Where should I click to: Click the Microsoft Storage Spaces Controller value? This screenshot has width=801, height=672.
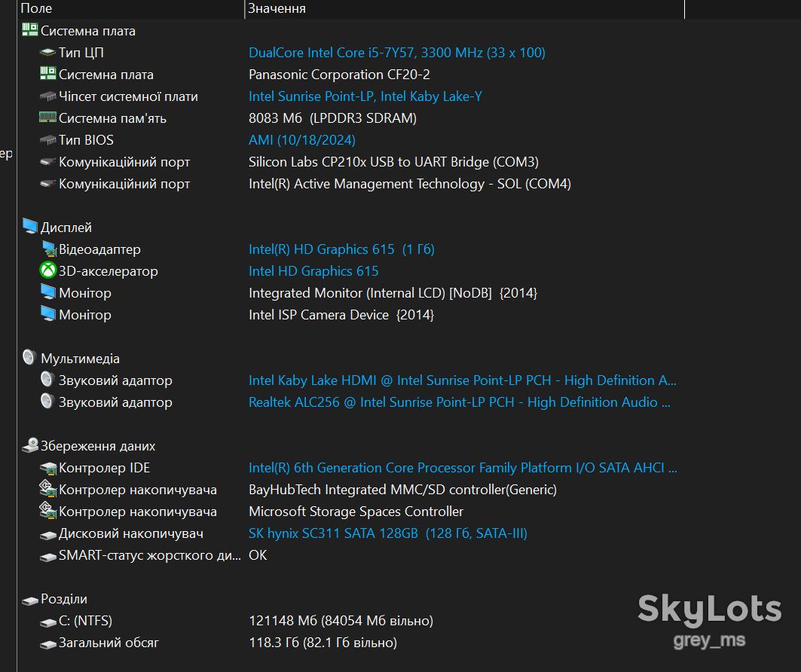pos(356,512)
